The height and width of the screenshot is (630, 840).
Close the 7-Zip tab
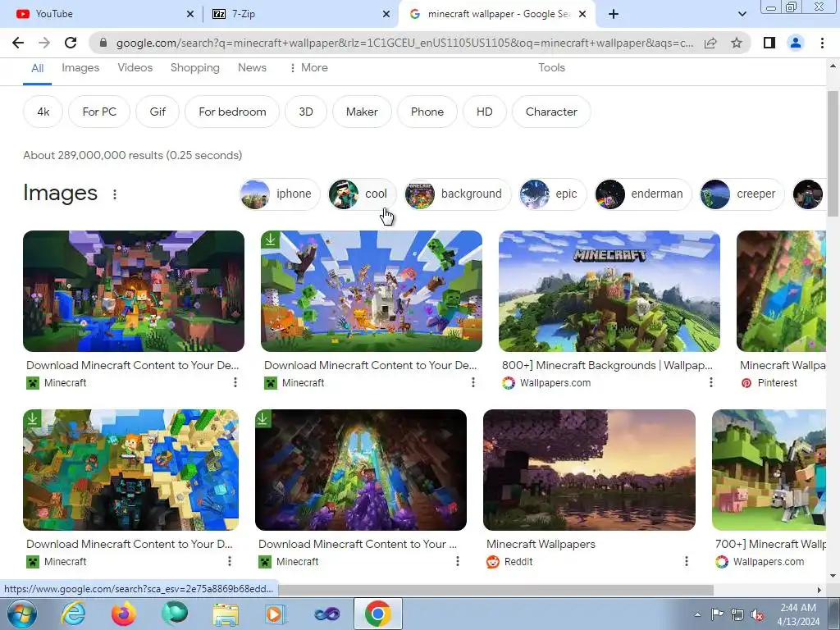click(x=386, y=14)
